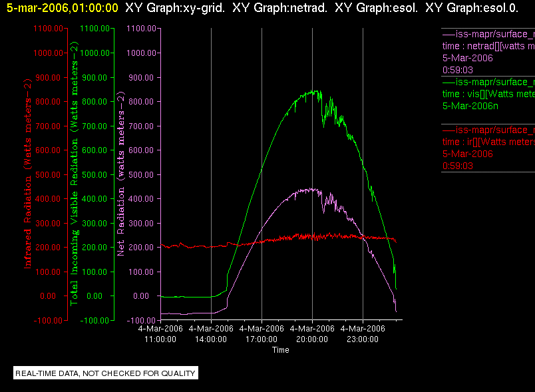Select the green iss-mapr/surface legend entry
This screenshot has height=392, width=535.
click(x=488, y=82)
